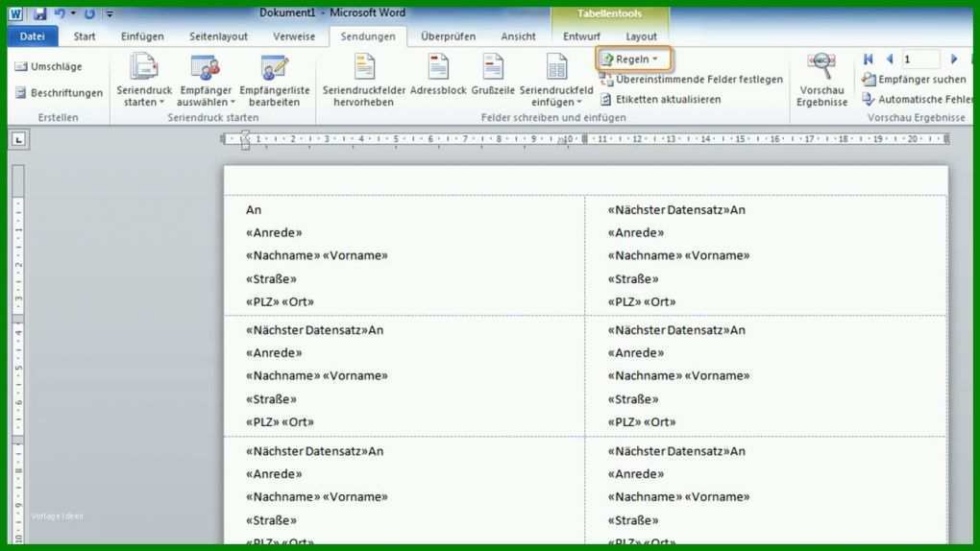This screenshot has height=551, width=980.
Task: Redo the last action
Action: [x=89, y=13]
